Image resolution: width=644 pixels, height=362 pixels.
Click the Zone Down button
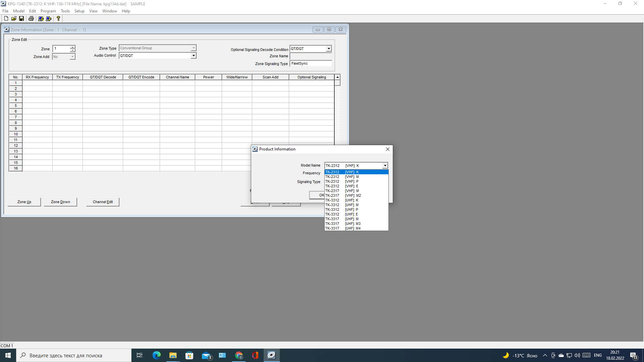click(x=60, y=202)
